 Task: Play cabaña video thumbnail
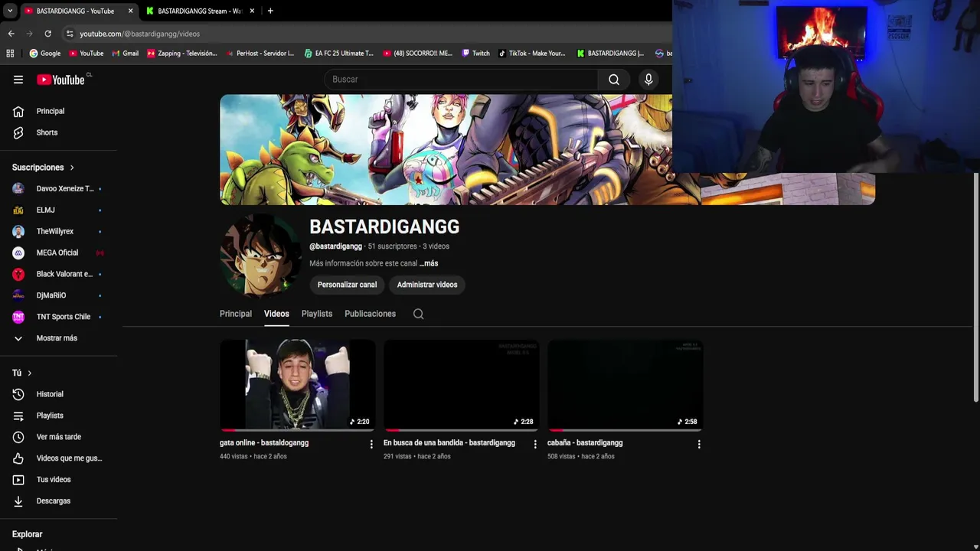pyautogui.click(x=626, y=385)
